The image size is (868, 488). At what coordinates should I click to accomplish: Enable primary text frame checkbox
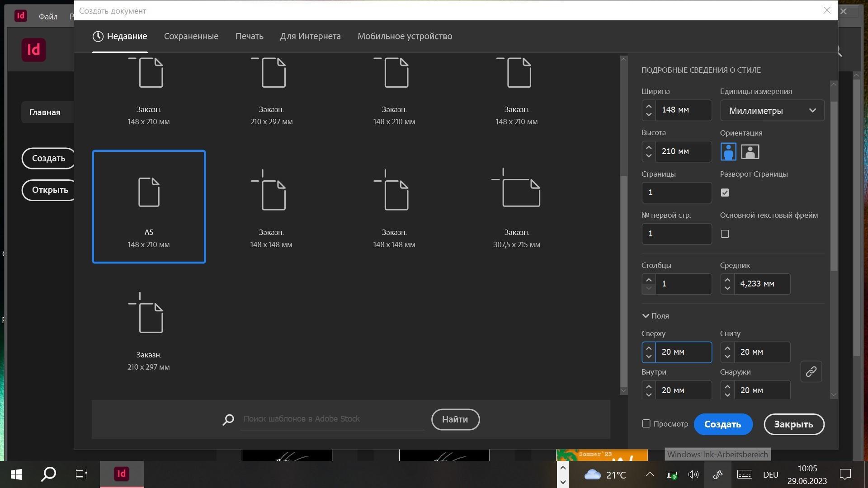[x=725, y=234]
